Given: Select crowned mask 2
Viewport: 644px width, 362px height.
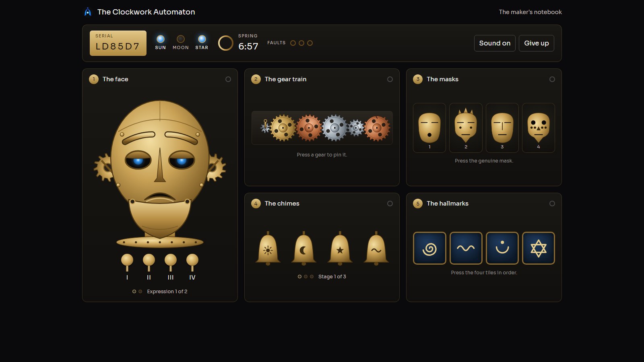Looking at the screenshot, I should coord(466,128).
